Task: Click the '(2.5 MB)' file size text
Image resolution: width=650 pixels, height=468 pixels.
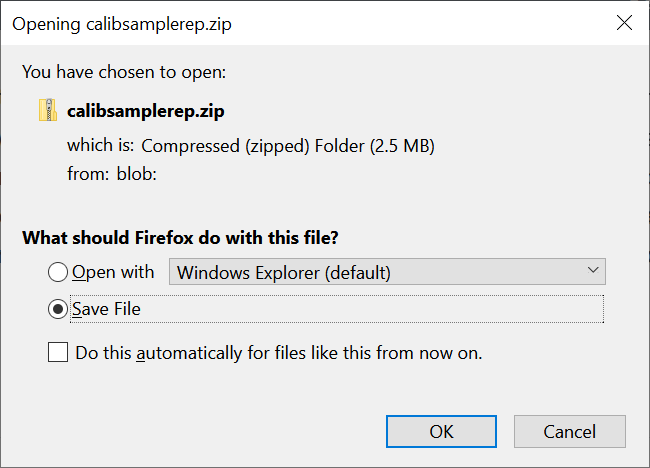Action: [x=402, y=146]
